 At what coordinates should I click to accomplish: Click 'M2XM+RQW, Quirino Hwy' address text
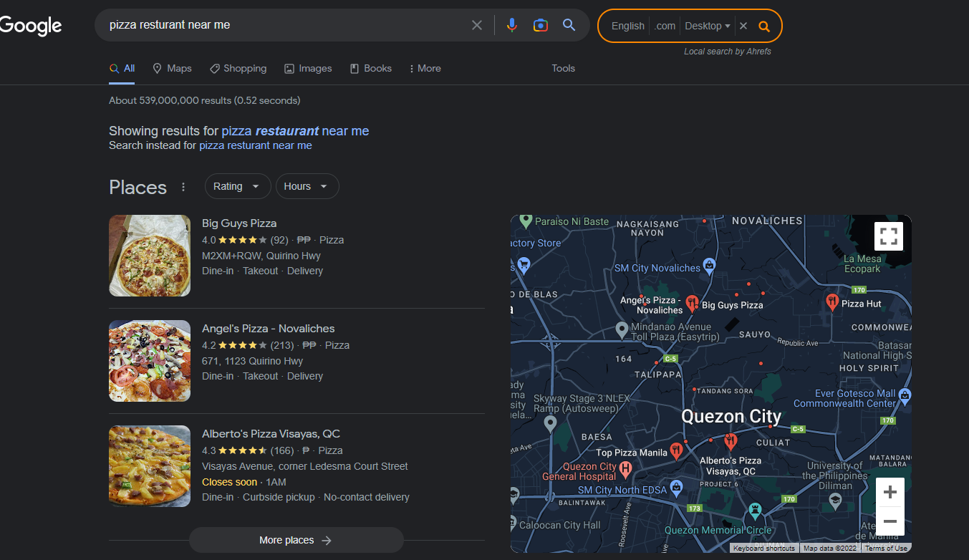pos(261,256)
